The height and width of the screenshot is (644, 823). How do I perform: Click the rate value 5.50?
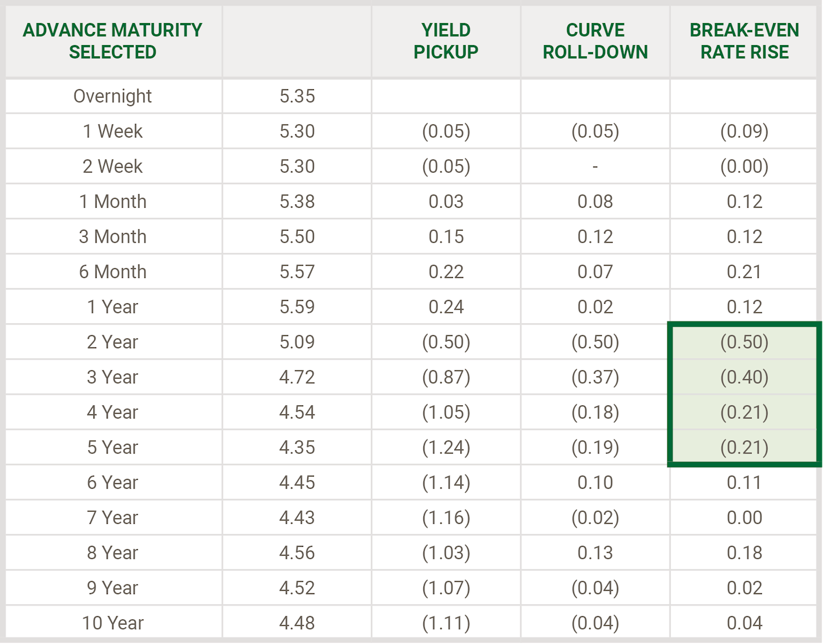297,237
